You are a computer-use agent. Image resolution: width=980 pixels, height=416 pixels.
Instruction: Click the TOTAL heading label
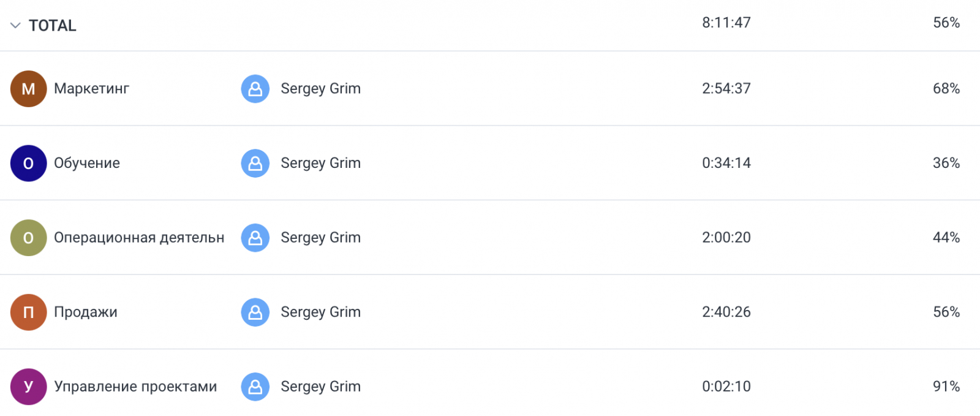[x=53, y=26]
